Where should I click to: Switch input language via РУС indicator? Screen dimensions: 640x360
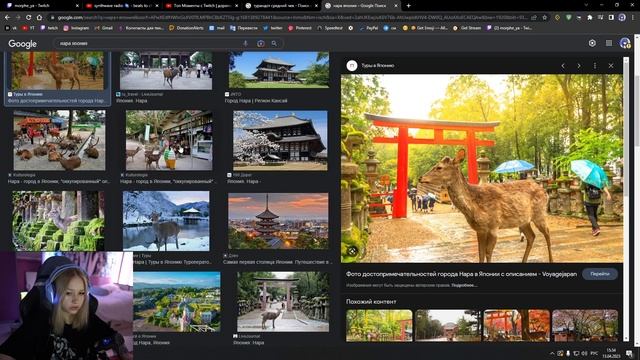(x=594, y=353)
